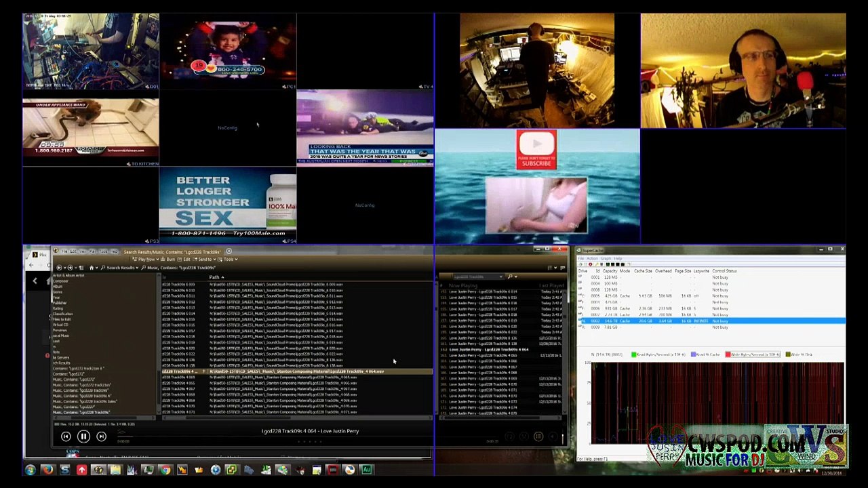
Task: Click the Last Played column header
Action: (x=551, y=285)
